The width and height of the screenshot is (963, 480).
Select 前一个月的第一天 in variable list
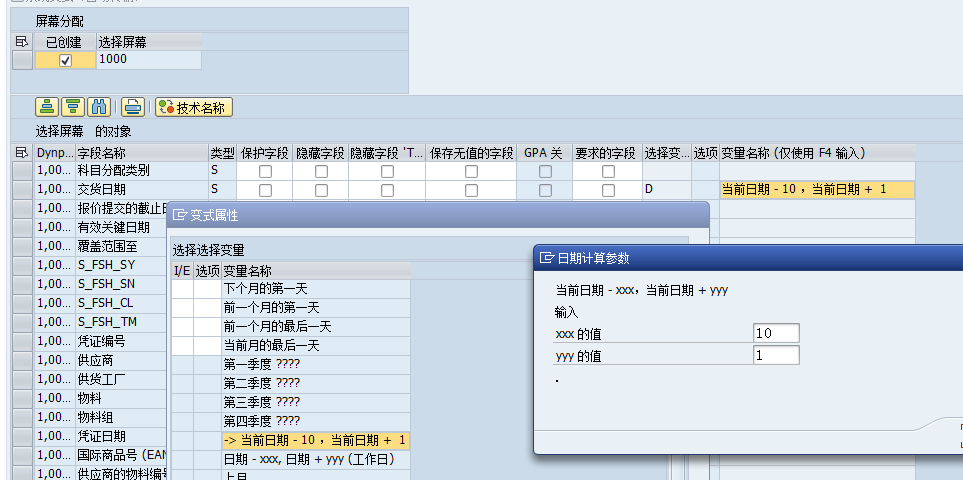316,308
